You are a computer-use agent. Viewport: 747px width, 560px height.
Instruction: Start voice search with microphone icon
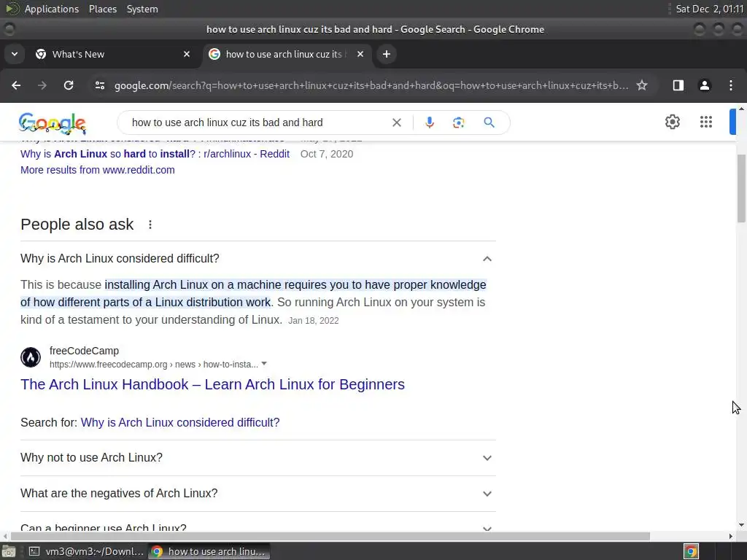click(x=429, y=122)
